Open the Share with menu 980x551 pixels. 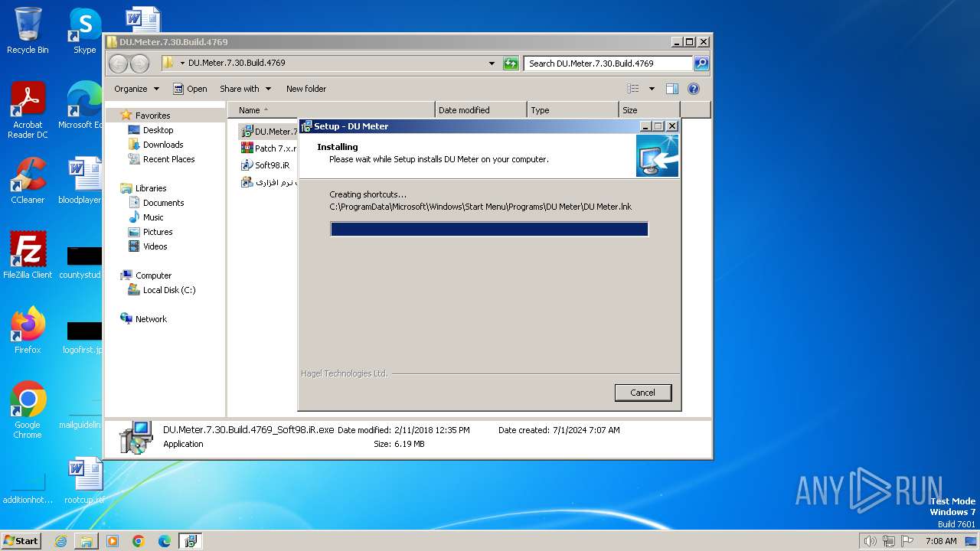pyautogui.click(x=244, y=89)
